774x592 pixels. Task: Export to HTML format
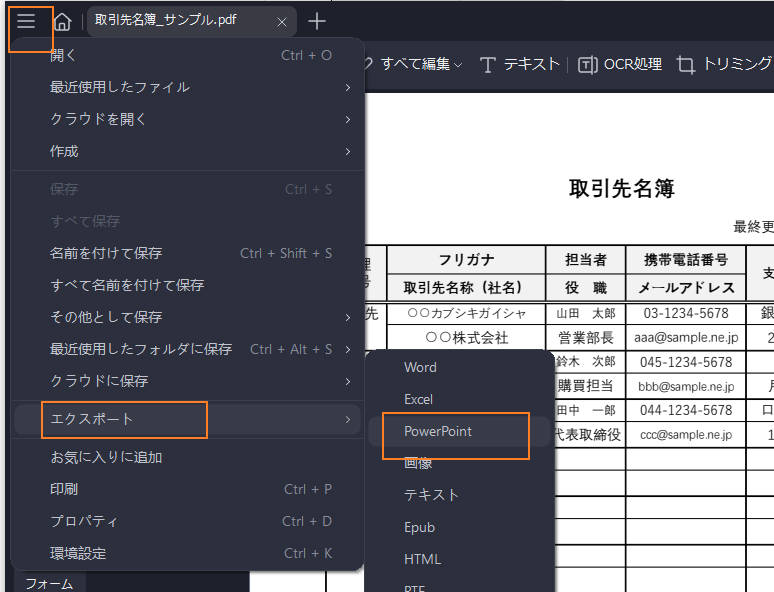460,559
